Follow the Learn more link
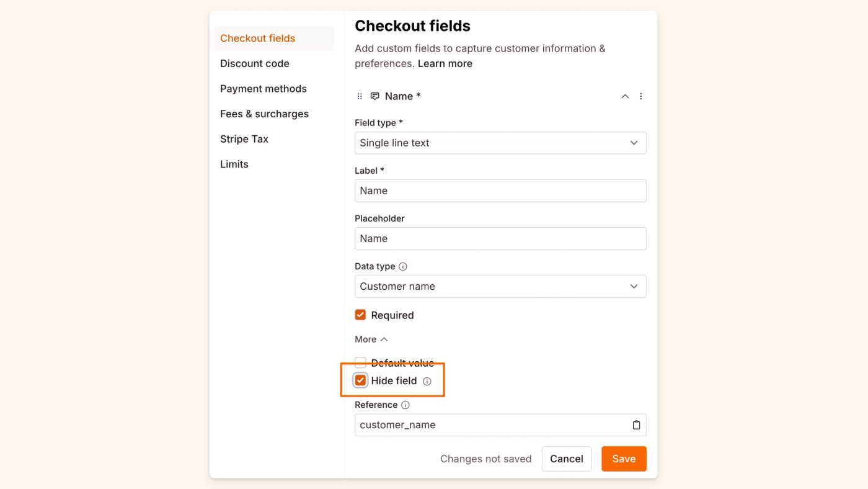 click(x=445, y=63)
